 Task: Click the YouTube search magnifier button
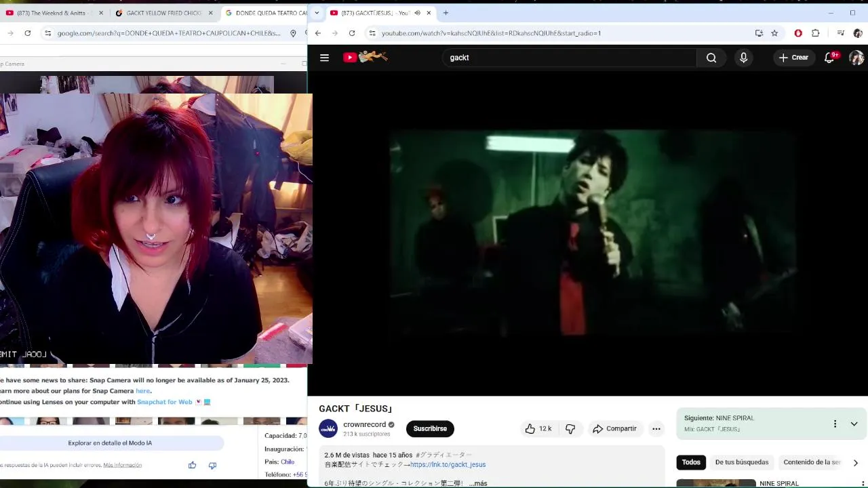pos(711,58)
